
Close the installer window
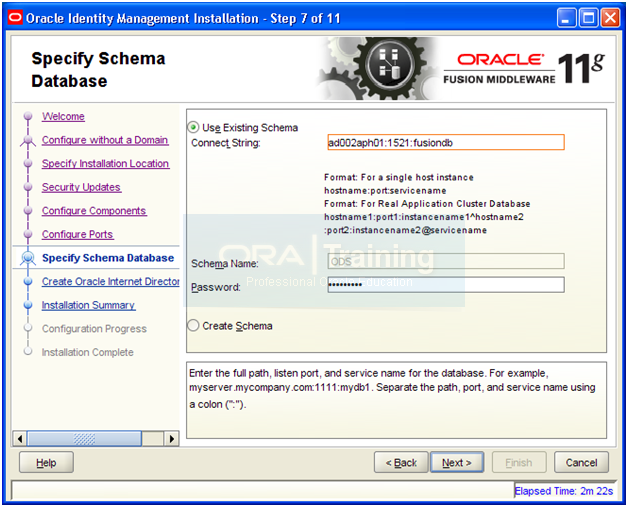tap(610, 18)
